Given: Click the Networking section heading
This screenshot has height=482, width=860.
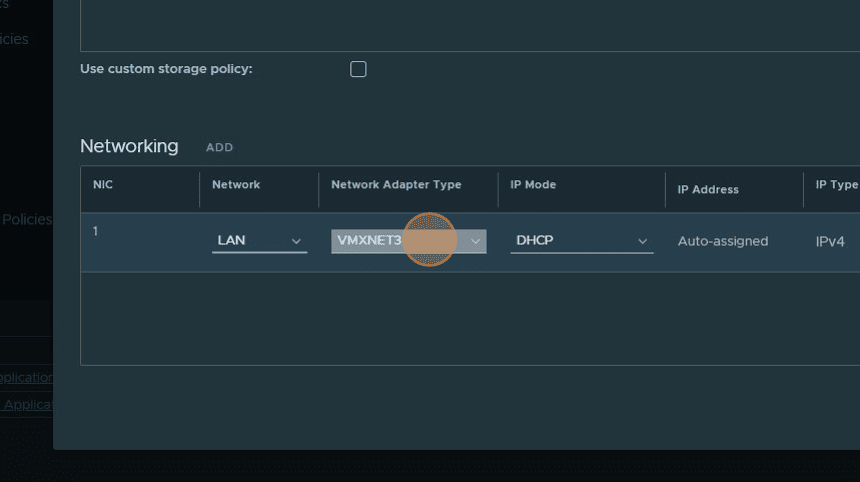Looking at the screenshot, I should coord(129,146).
